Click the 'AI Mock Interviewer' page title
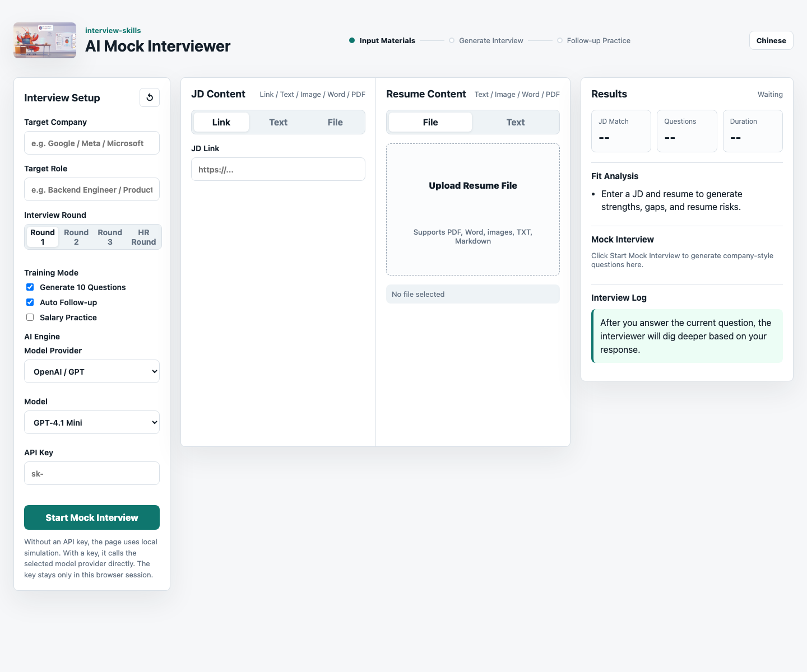The image size is (807, 672). pyautogui.click(x=157, y=46)
